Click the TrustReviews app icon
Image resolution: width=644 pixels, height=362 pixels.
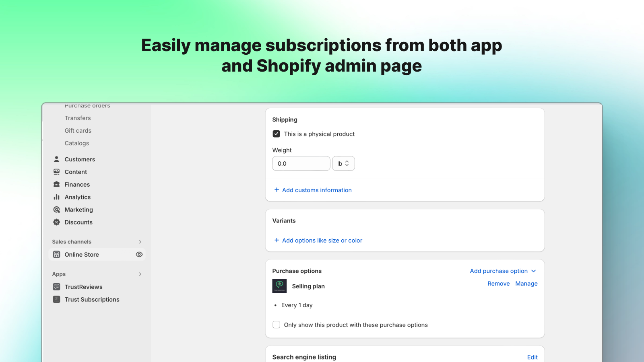click(x=56, y=286)
